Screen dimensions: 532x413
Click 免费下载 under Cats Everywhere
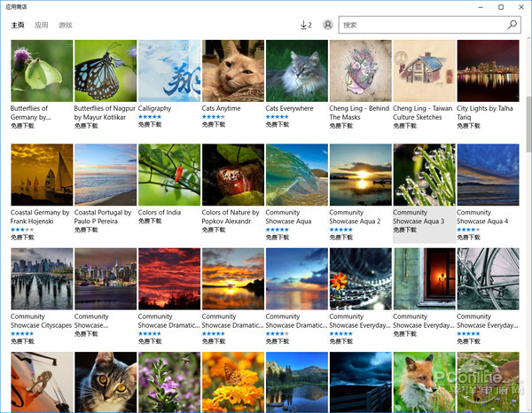pyautogui.click(x=278, y=125)
